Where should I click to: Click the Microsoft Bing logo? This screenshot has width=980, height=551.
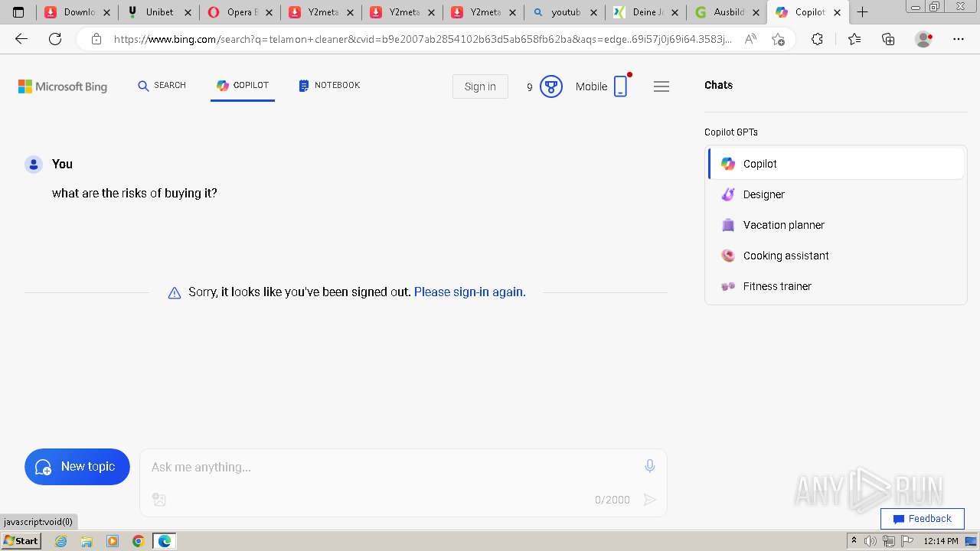point(63,86)
